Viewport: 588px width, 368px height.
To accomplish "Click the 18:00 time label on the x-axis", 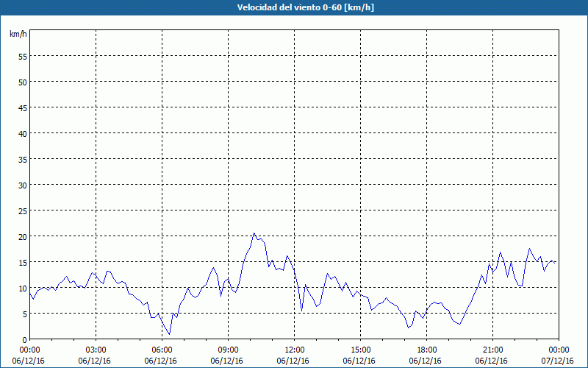I will [x=427, y=350].
